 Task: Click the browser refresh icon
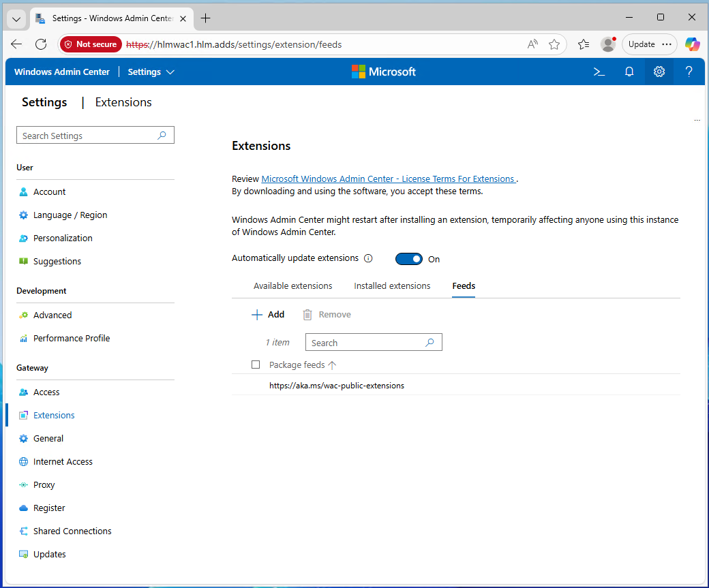[41, 44]
